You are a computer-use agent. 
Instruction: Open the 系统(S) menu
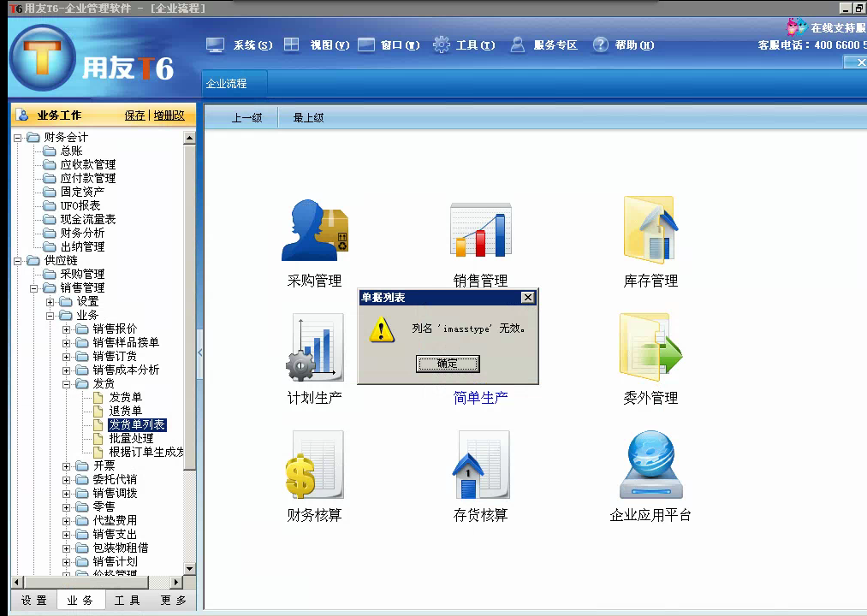pyautogui.click(x=252, y=45)
